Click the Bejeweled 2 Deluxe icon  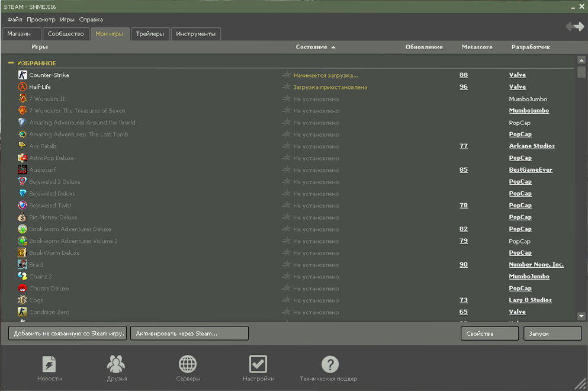(23, 182)
